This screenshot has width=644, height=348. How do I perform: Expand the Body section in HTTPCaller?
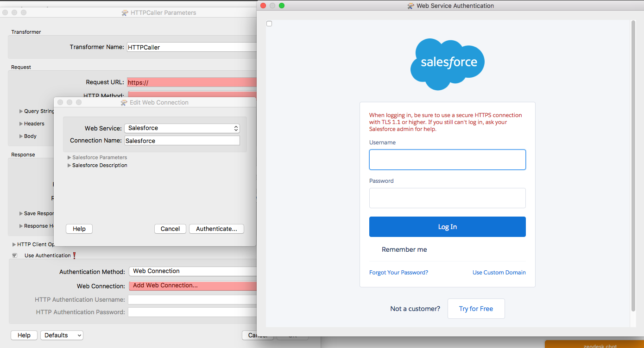tap(21, 136)
